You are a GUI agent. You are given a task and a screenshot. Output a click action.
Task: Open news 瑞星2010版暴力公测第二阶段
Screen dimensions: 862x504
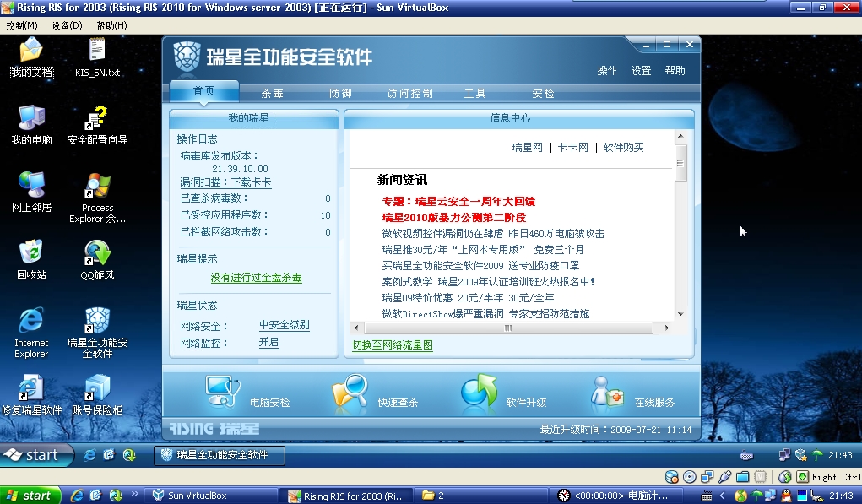[454, 218]
